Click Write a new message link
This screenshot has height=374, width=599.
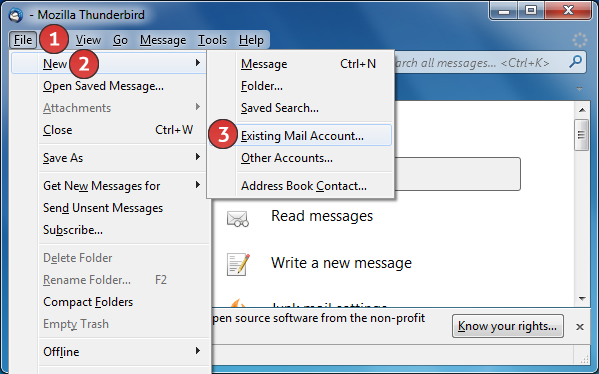click(341, 263)
